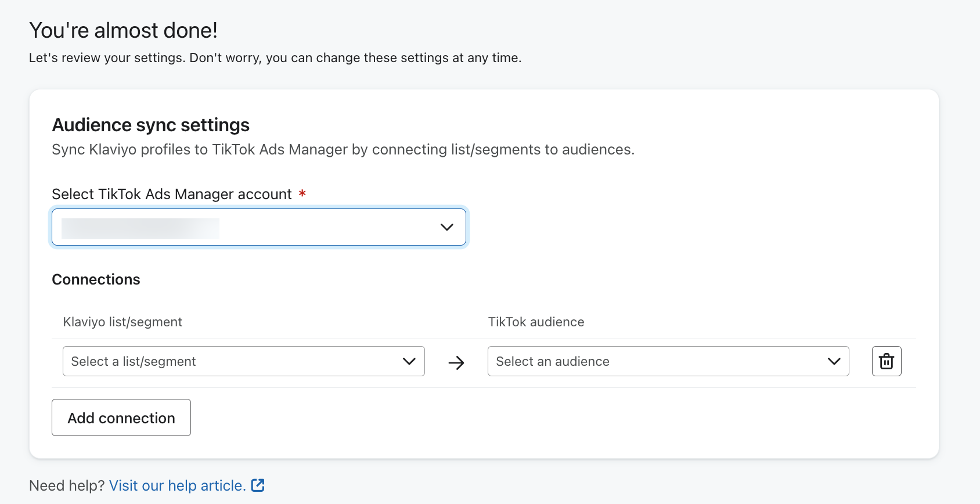
Task: Click the chevron in the audience selector
Action: point(834,361)
